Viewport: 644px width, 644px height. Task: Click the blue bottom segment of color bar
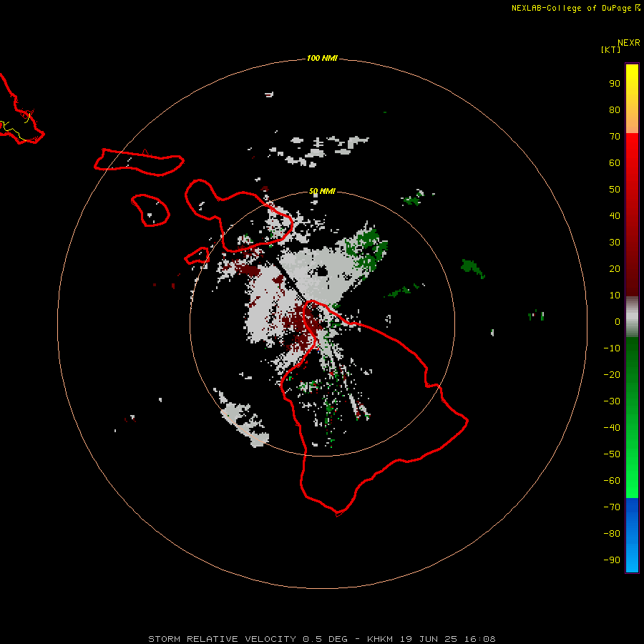[632, 535]
